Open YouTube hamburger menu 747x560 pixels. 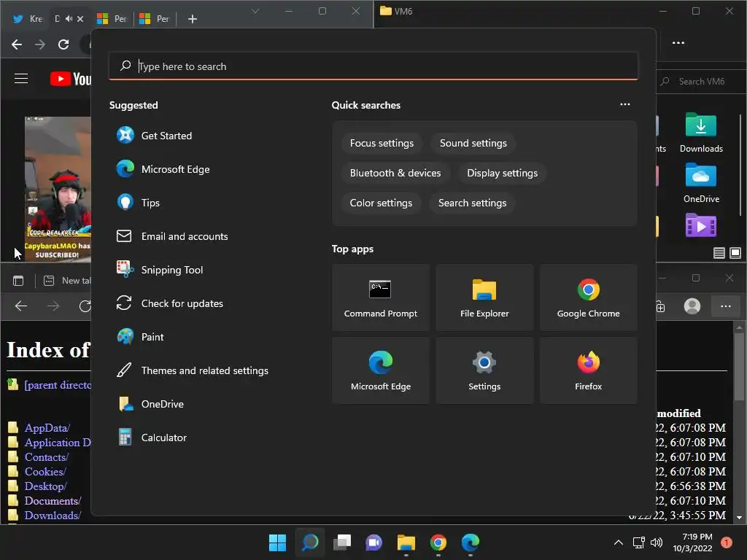click(x=21, y=79)
